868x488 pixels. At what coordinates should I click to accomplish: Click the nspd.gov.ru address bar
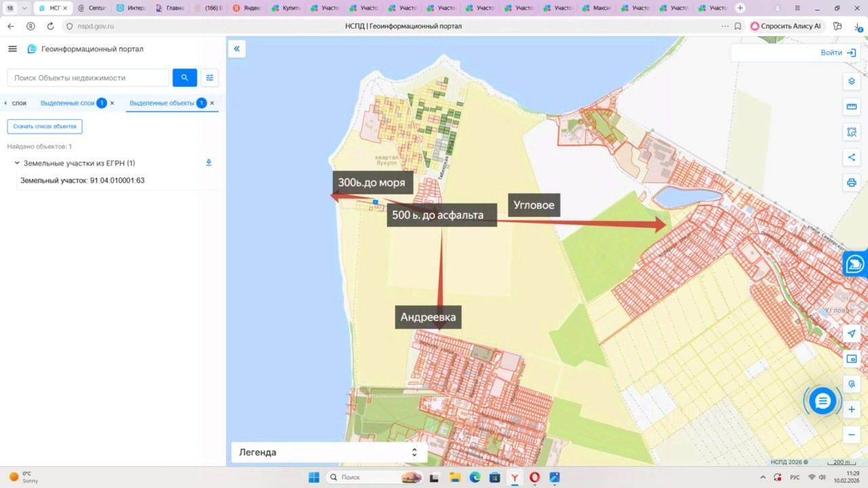coord(96,26)
